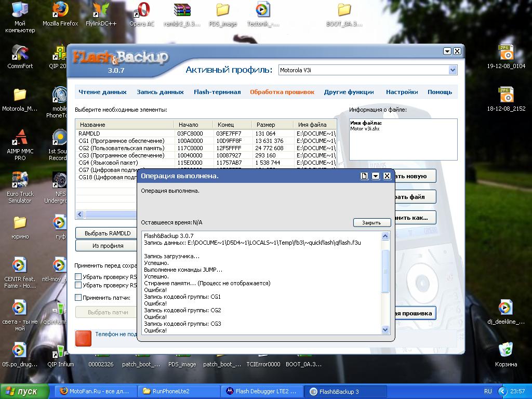Select the CG2 (Пользовательская память) row
Image resolution: width=532 pixels, height=399 pixels.
coord(206,148)
